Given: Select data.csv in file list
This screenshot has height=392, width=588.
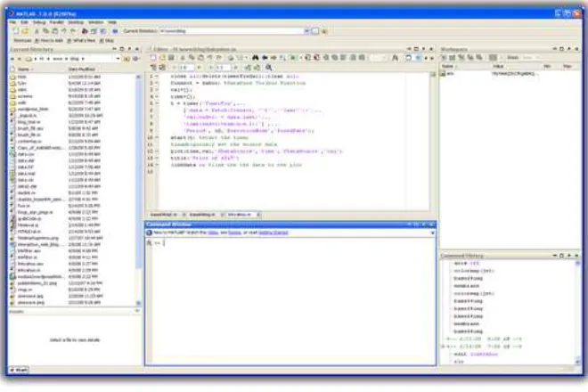Looking at the screenshot, I should coord(26,154).
